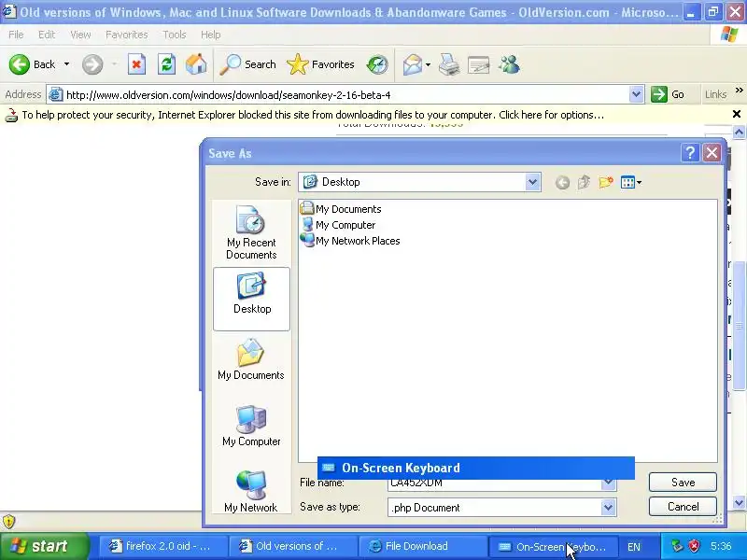Image resolution: width=747 pixels, height=560 pixels.
Task: Click the security information bar message
Action: tap(313, 115)
